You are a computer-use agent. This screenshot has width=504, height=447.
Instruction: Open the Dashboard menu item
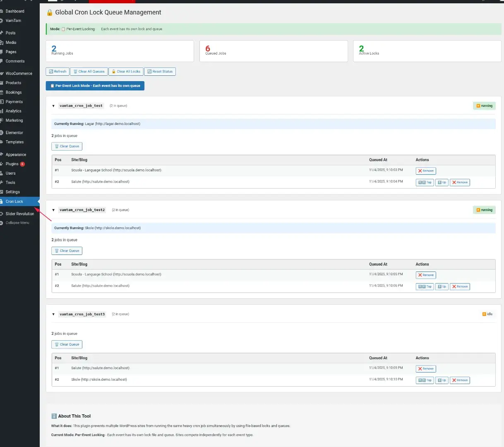[x=15, y=11]
